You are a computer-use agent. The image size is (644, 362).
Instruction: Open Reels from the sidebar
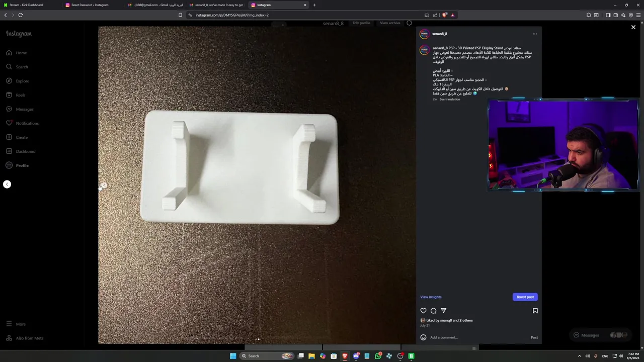(16, 95)
